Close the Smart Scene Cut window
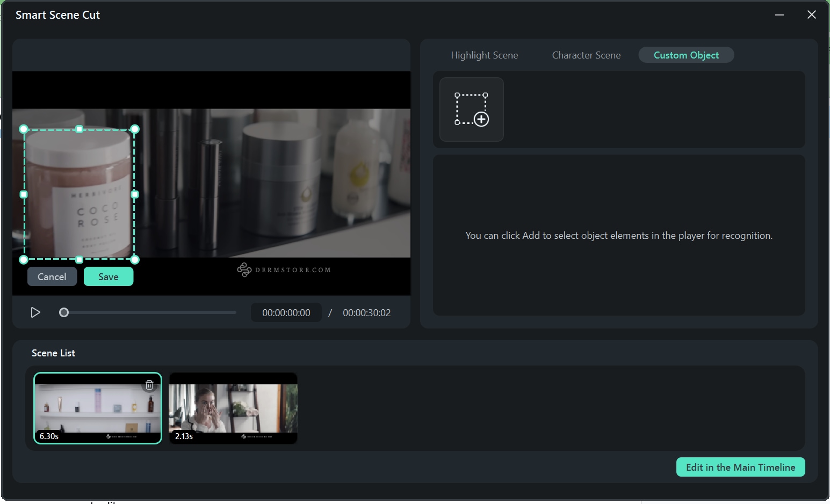 [812, 15]
